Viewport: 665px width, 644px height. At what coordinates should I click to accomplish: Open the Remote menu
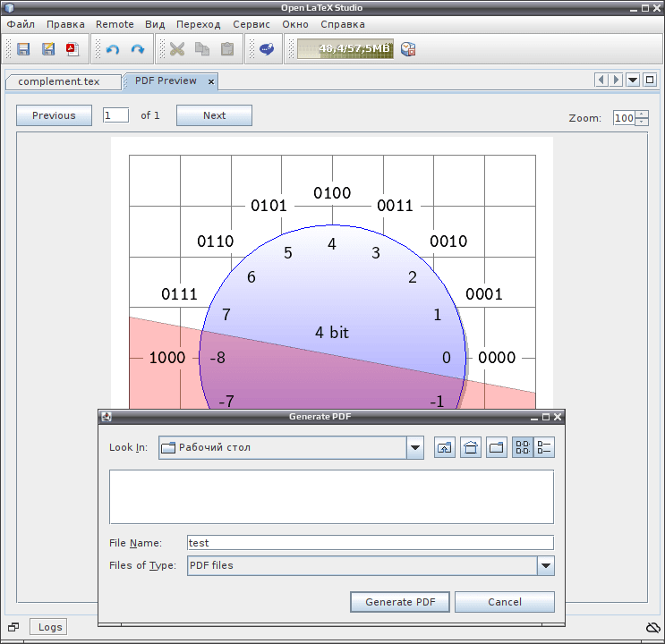click(115, 24)
